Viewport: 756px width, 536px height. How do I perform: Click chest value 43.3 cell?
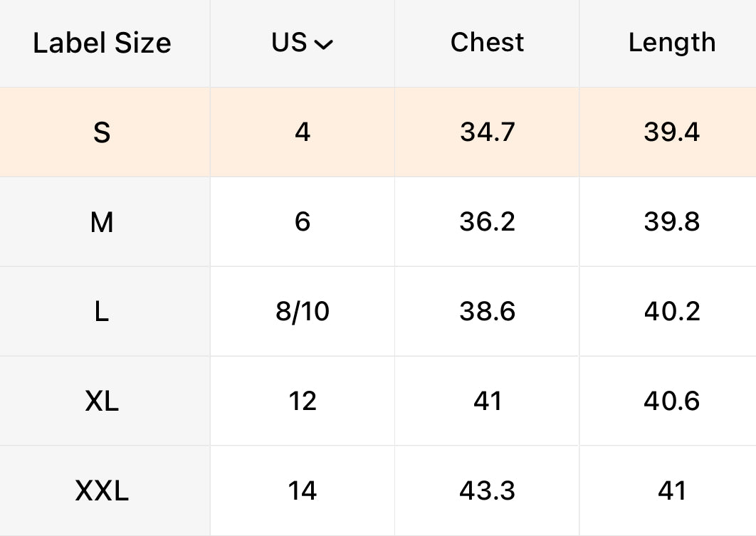[x=487, y=491]
